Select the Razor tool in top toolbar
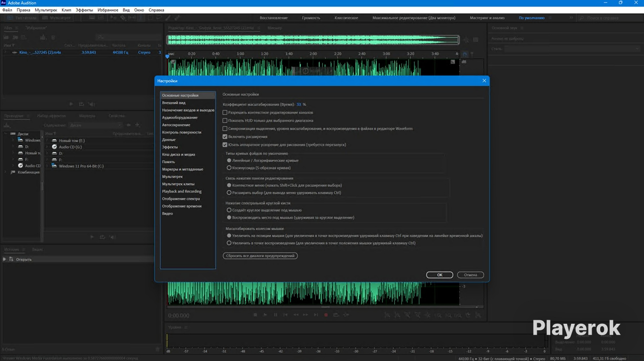Screen dimensions: 644x361 [x=122, y=18]
